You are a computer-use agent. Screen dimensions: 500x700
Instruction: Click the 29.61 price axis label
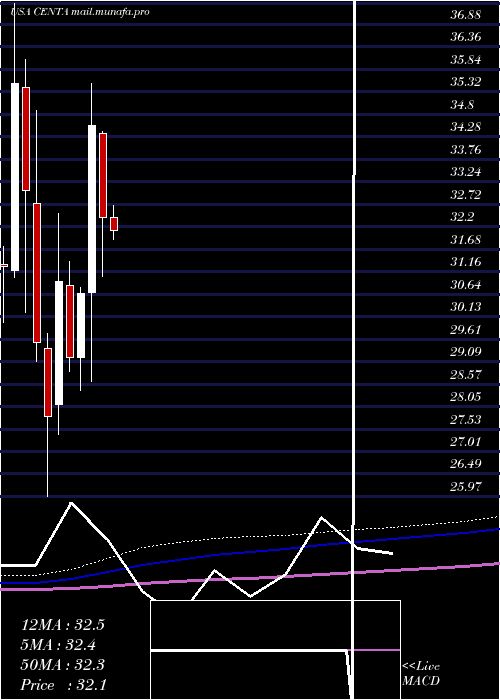coord(466,329)
